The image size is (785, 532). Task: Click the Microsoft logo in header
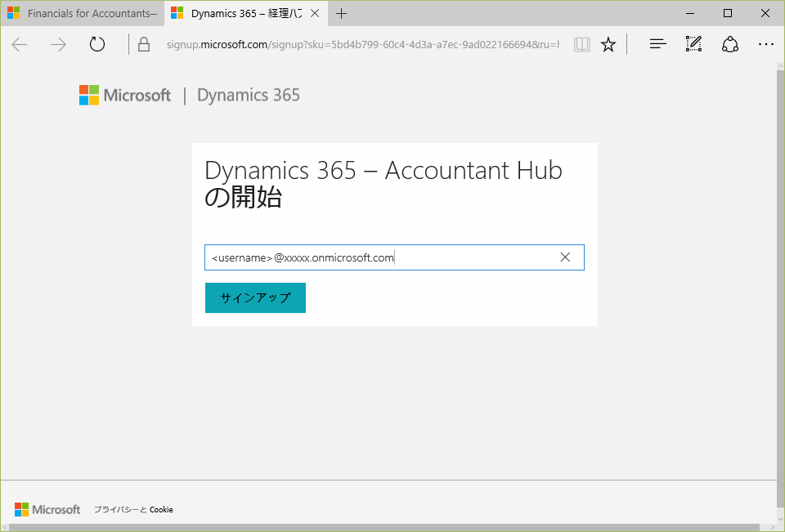click(x=125, y=95)
